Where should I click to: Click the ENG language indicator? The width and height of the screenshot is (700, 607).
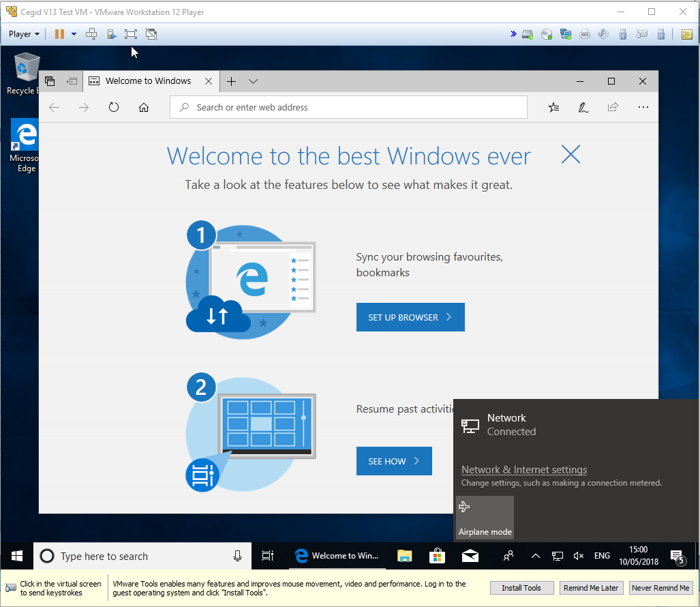[x=602, y=556]
